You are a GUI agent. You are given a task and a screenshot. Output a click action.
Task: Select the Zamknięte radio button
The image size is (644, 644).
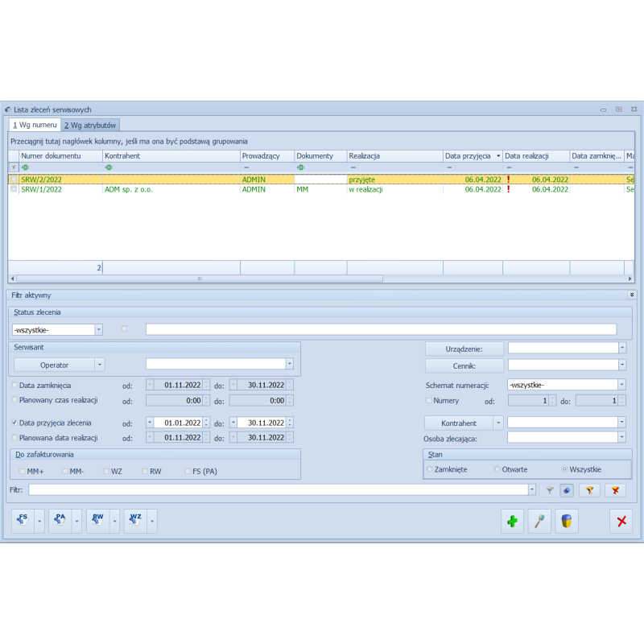430,469
